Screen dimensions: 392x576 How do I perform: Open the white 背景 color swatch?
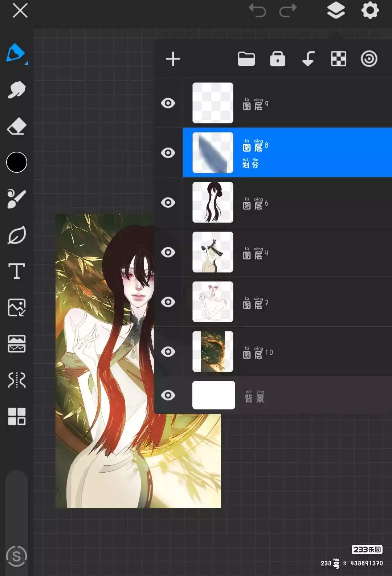coord(214,395)
